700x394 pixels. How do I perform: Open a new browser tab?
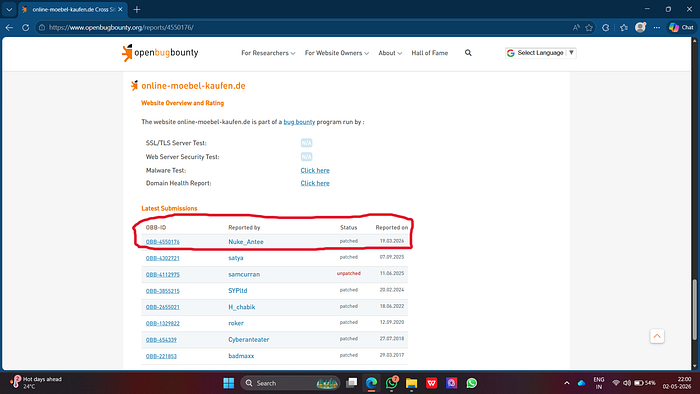coord(137,9)
